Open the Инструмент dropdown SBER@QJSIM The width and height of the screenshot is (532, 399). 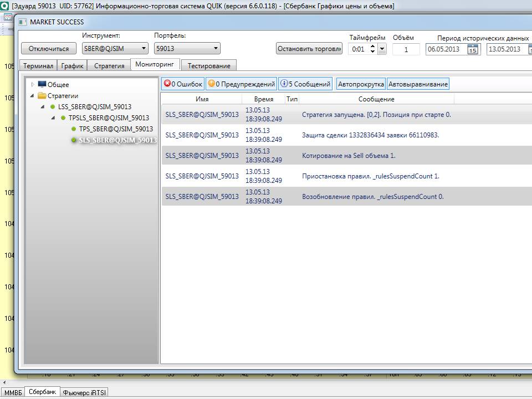(x=115, y=49)
